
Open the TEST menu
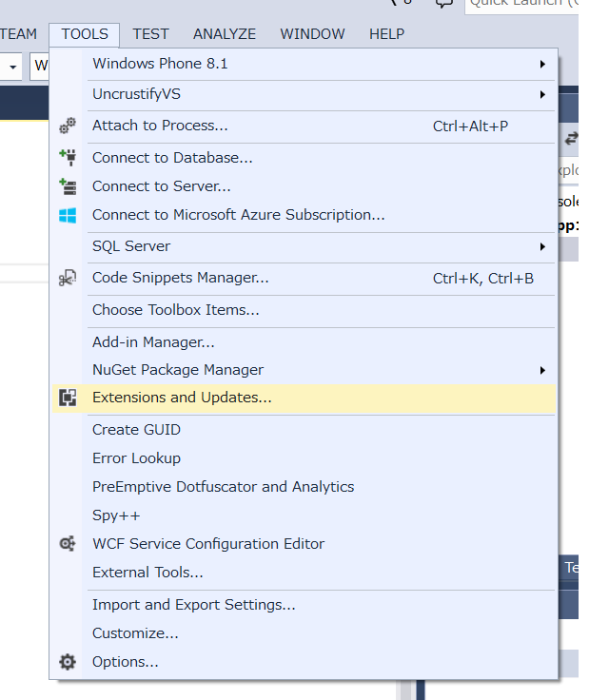(150, 34)
